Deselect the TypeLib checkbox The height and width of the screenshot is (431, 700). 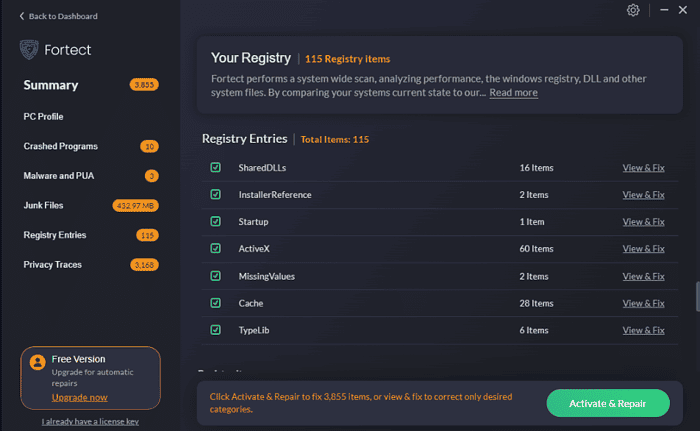pyautogui.click(x=215, y=329)
